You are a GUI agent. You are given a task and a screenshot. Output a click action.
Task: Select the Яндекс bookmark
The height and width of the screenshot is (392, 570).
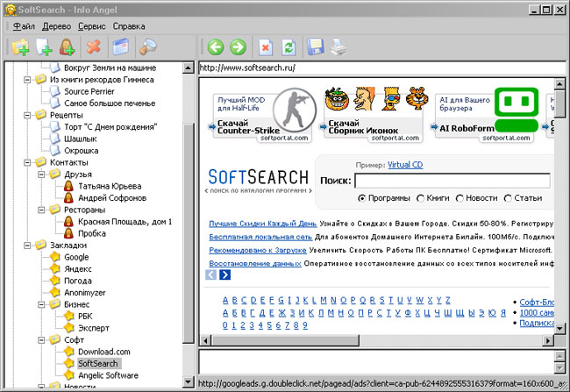[x=77, y=269]
